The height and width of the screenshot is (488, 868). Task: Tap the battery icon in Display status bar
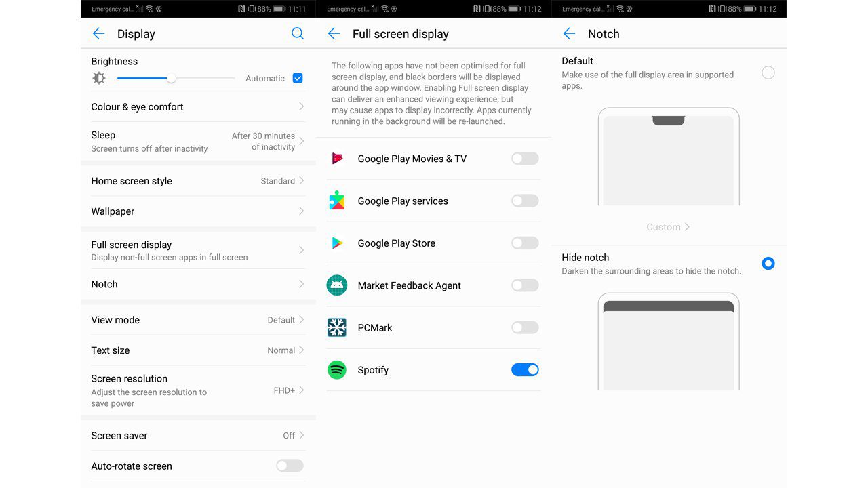point(278,9)
